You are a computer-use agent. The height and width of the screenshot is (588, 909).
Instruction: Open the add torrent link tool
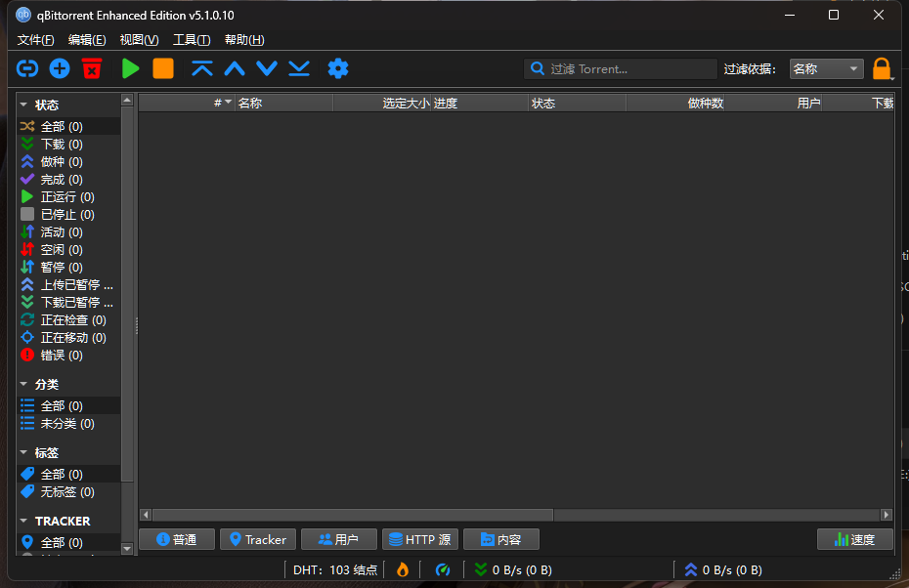tap(27, 68)
